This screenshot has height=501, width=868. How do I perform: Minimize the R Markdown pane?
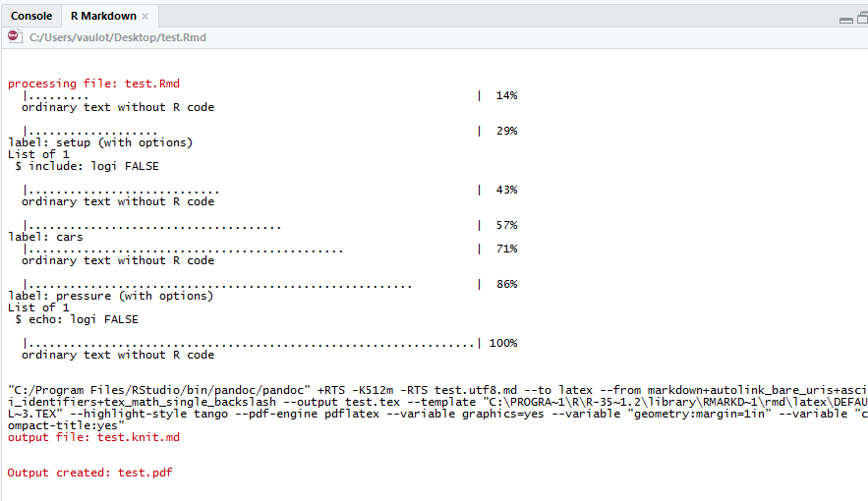point(847,19)
